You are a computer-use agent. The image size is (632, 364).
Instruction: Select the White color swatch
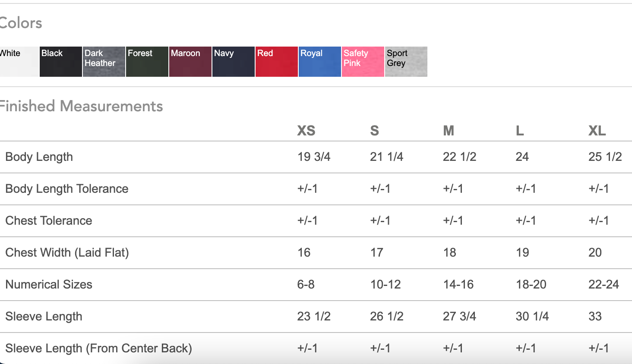pyautogui.click(x=19, y=62)
